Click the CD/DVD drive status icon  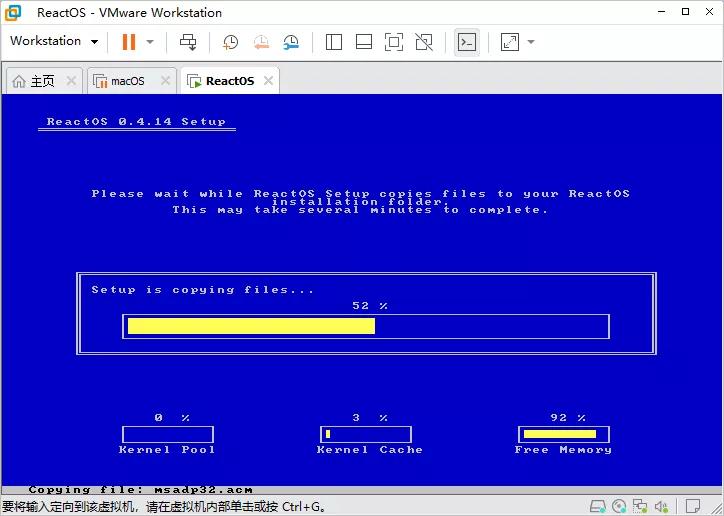619,506
